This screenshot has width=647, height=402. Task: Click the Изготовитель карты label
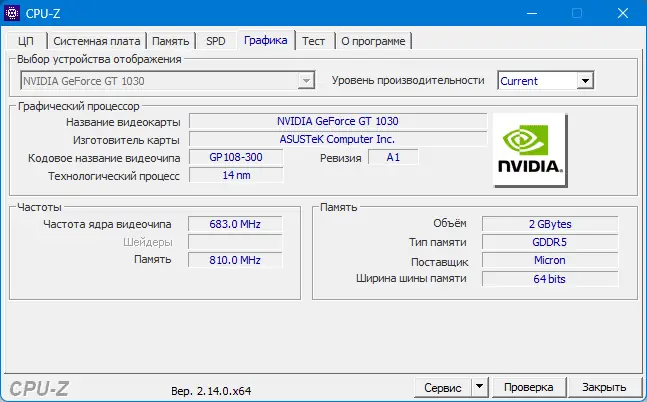pyautogui.click(x=126, y=140)
